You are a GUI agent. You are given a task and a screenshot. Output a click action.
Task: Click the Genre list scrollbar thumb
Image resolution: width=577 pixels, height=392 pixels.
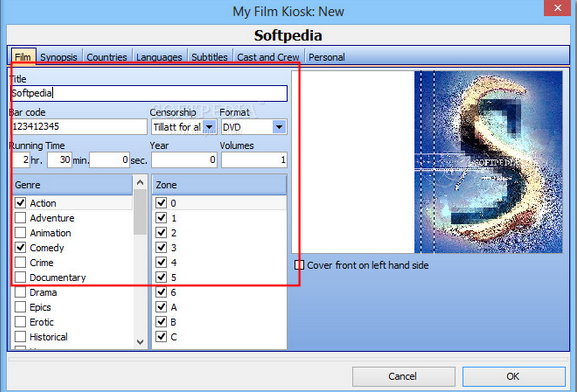(140, 212)
